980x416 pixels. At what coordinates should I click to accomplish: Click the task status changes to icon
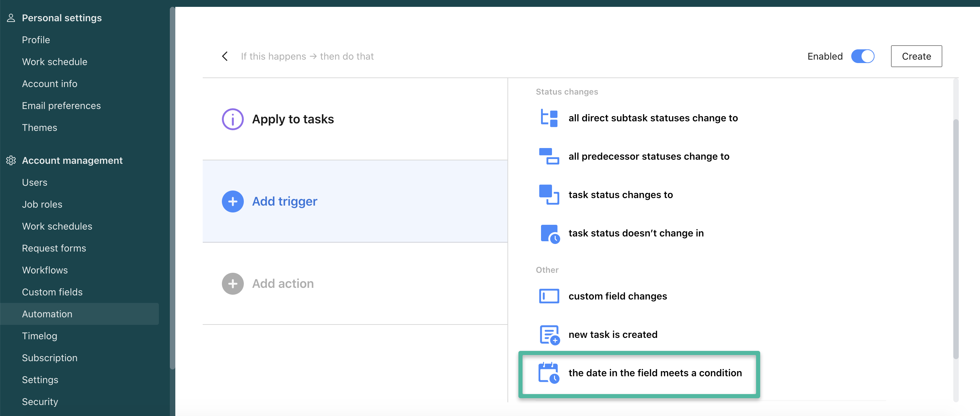(549, 195)
